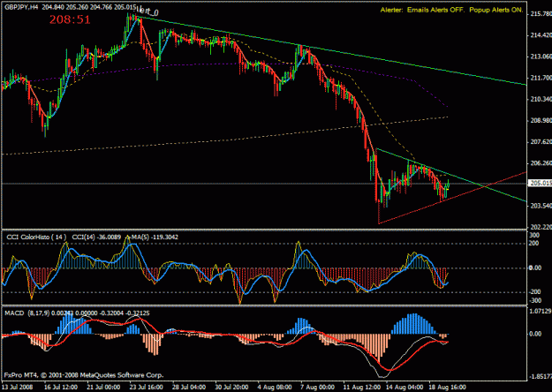Click the MA(5) -119.3042 value text
This screenshot has height=392, width=552.
pos(155,237)
